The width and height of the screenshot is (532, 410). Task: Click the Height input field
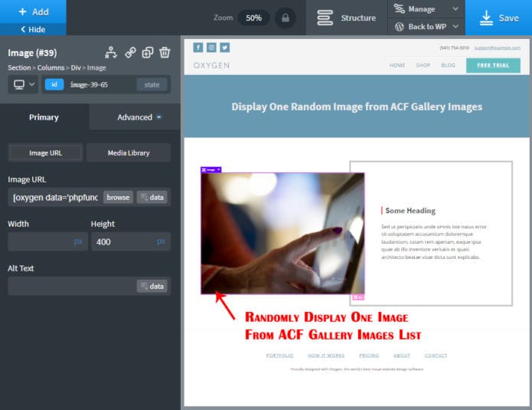122,241
